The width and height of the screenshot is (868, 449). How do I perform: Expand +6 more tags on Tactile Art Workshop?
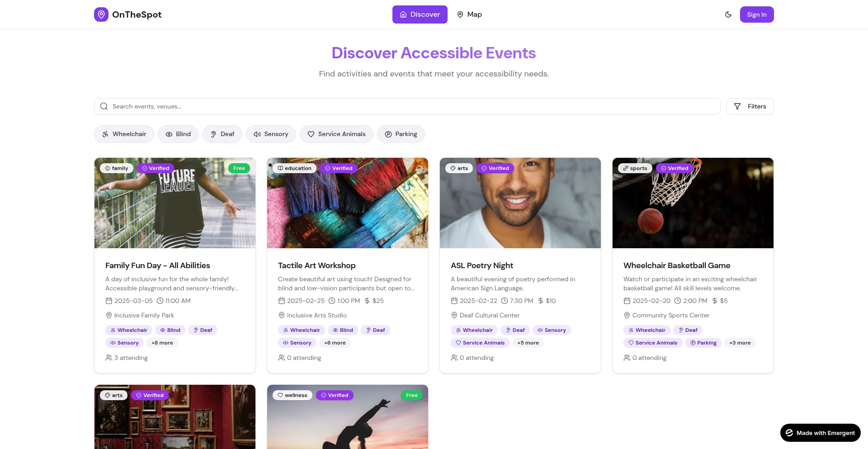point(335,343)
